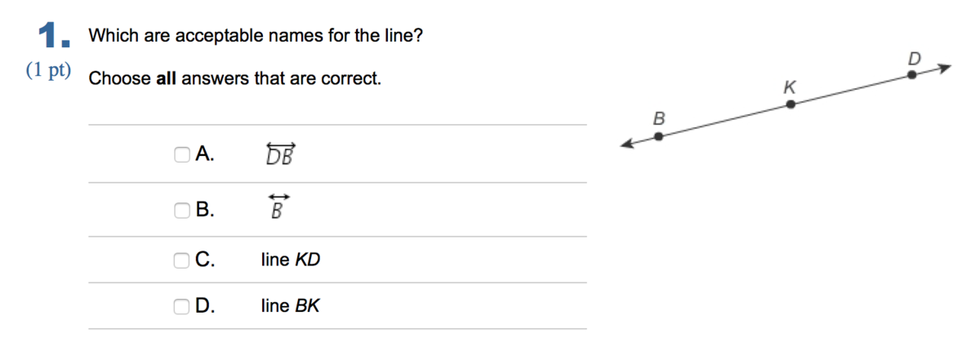Click the 'Choose all answers' instruction text
This screenshot has width=980, height=360.
click(x=235, y=79)
